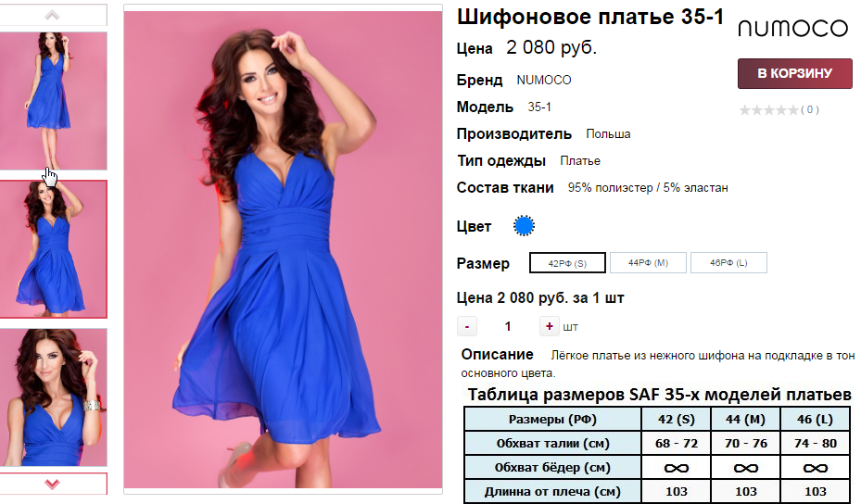This screenshot has width=861, height=504.
Task: Open first thumbnail of full-length dress
Action: [53, 101]
